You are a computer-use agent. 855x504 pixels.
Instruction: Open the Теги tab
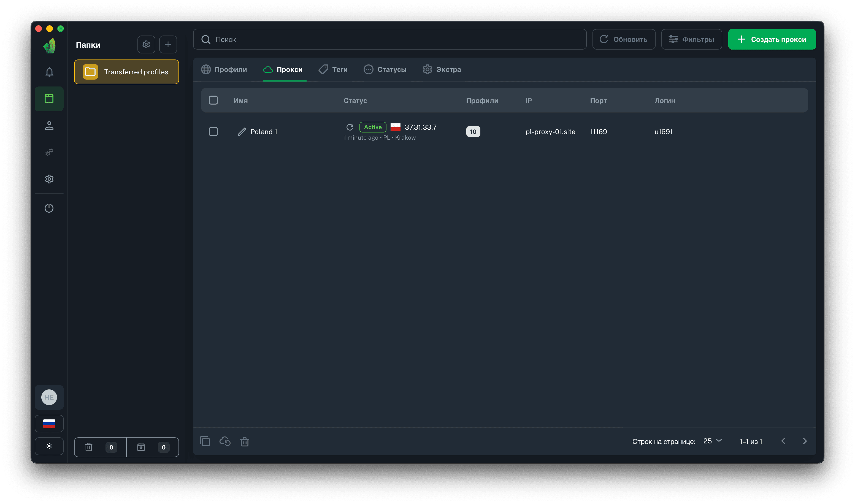click(x=333, y=70)
